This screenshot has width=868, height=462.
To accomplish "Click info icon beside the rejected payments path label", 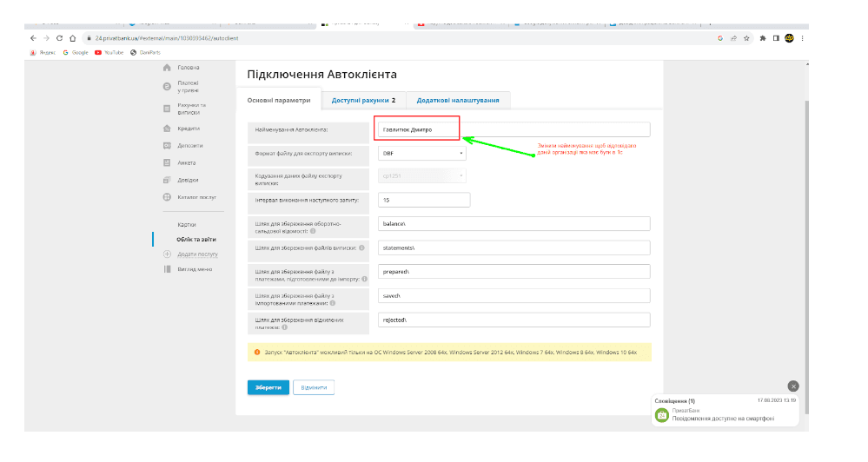I will [285, 327].
